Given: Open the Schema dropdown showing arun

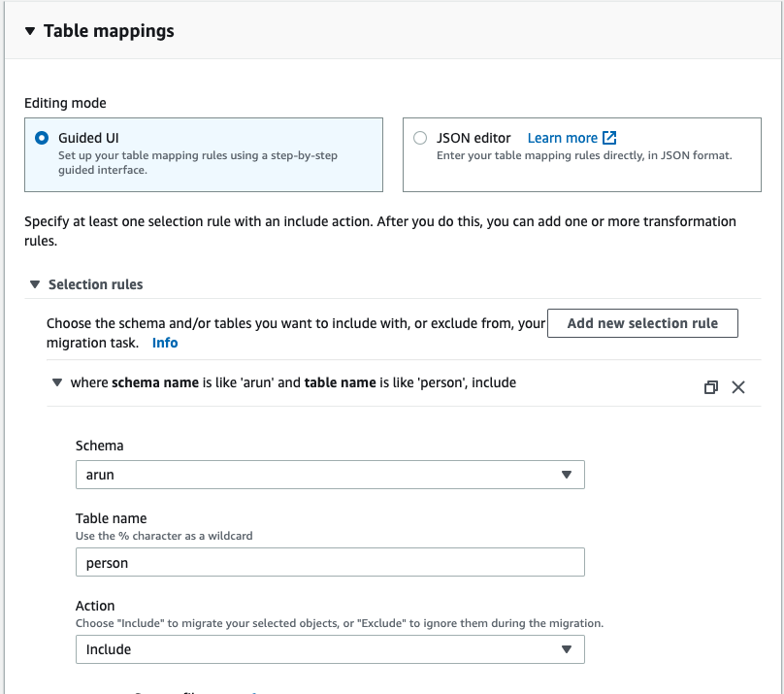Looking at the screenshot, I should (330, 475).
